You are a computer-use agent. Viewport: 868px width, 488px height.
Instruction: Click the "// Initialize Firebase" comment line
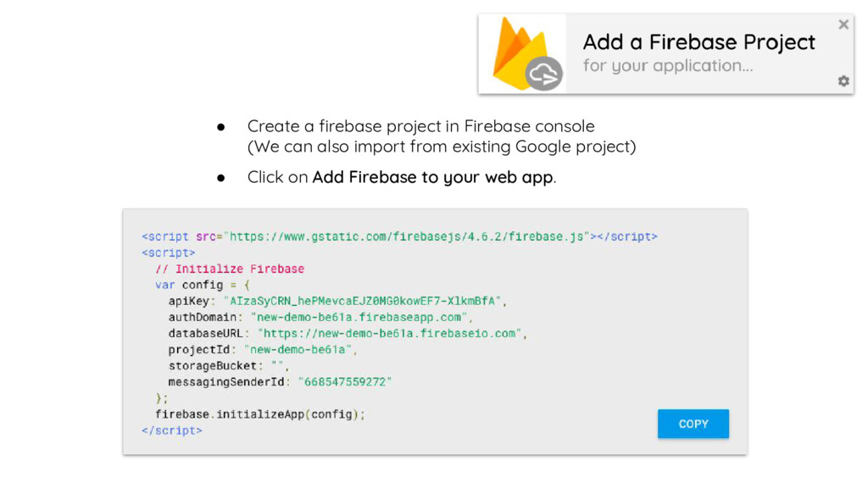click(229, 269)
